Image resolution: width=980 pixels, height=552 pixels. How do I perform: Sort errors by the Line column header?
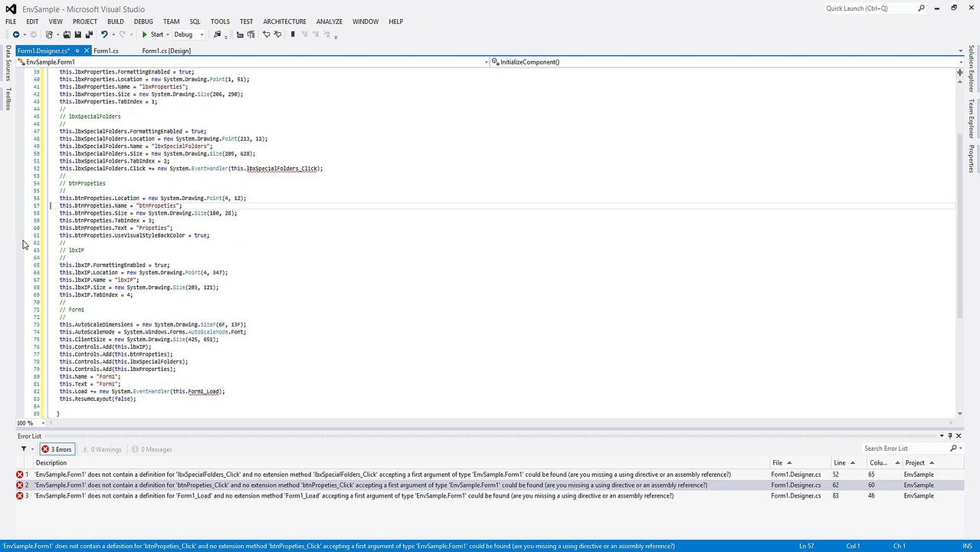pyautogui.click(x=849, y=463)
